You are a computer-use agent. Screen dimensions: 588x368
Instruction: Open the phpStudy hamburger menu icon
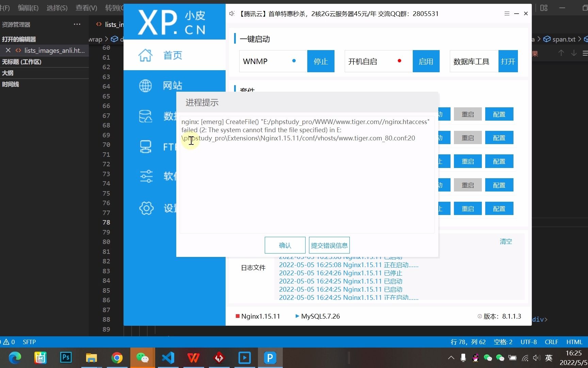pos(507,14)
